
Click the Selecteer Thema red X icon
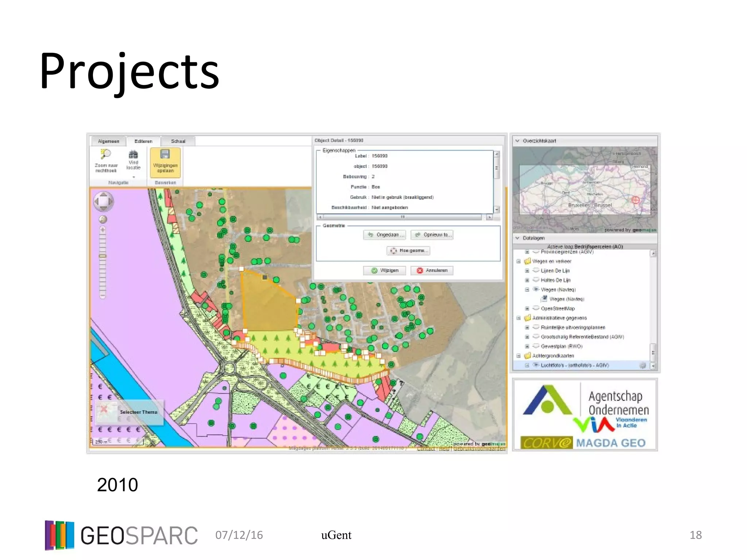[x=104, y=409]
